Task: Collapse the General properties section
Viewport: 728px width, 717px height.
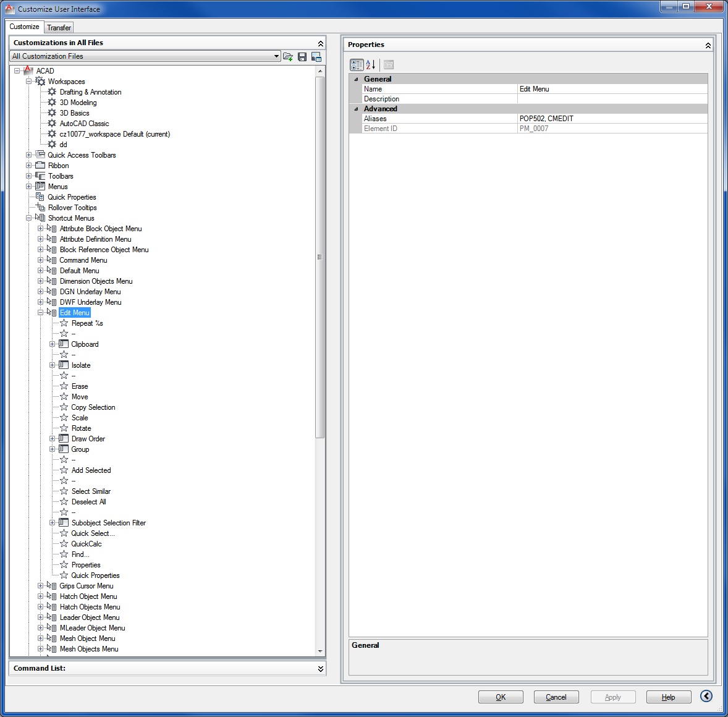Action: point(356,79)
